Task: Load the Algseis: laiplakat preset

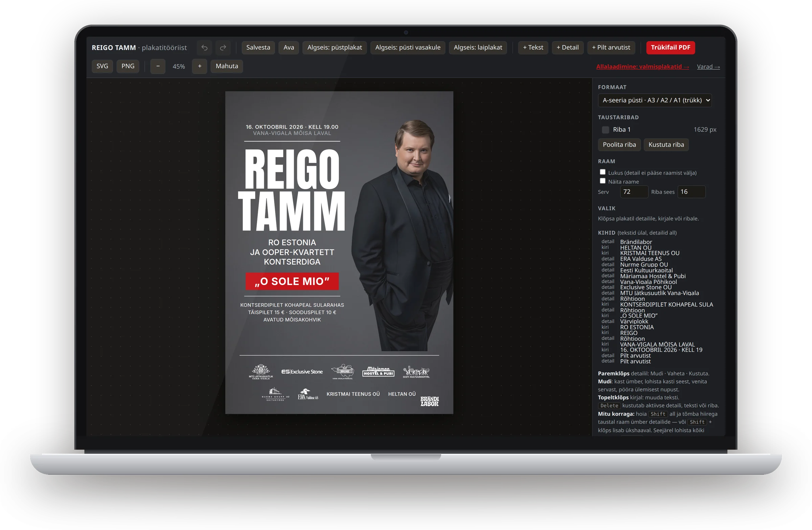Action: click(478, 47)
